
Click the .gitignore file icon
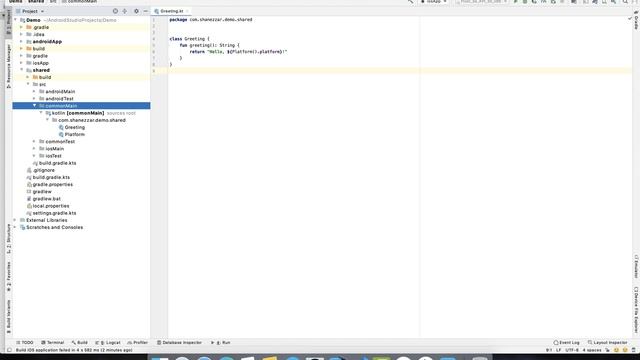[29, 170]
